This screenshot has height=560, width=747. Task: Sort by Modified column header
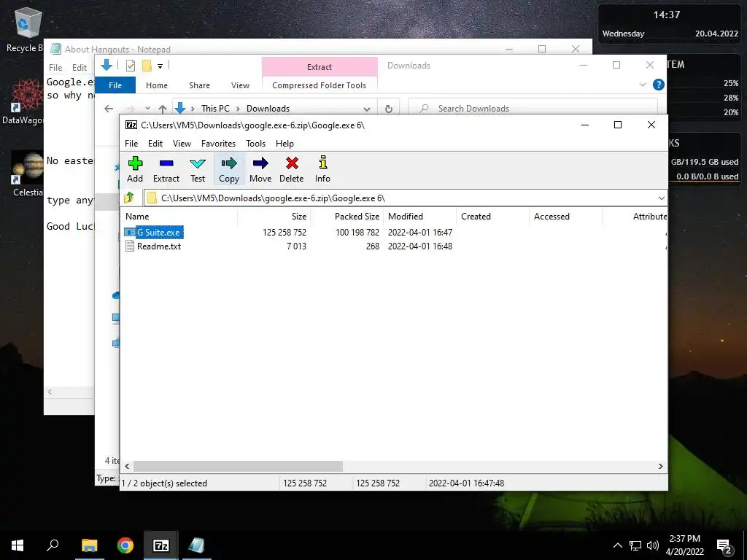click(x=419, y=216)
